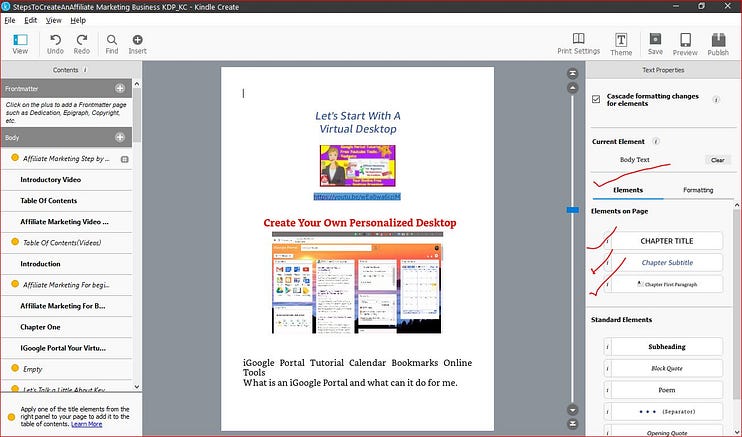Open the Help menu
Screen dimensions: 742x437
click(x=78, y=20)
